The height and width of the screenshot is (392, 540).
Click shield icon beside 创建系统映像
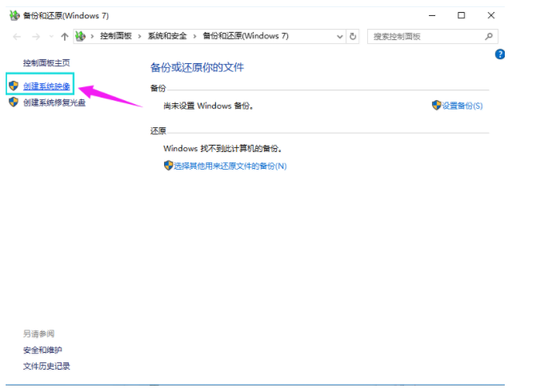[14, 86]
